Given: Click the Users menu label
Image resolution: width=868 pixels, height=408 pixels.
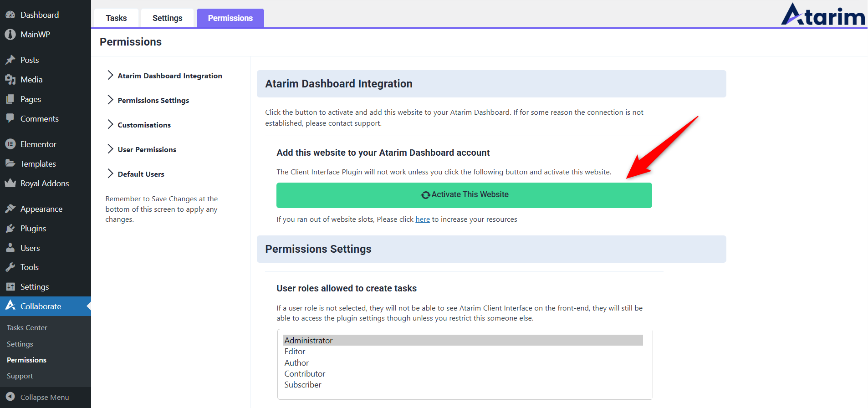Looking at the screenshot, I should pos(30,248).
